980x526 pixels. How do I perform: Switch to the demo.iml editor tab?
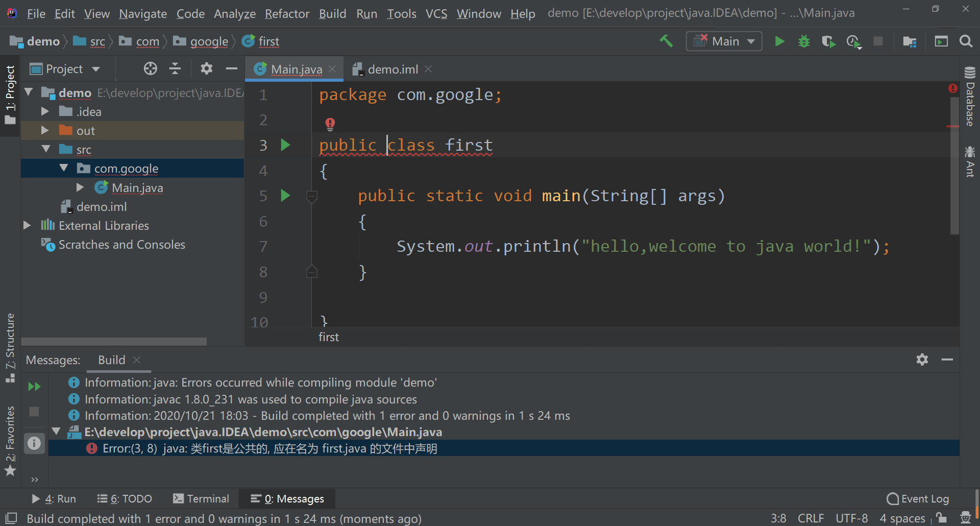[x=393, y=69]
